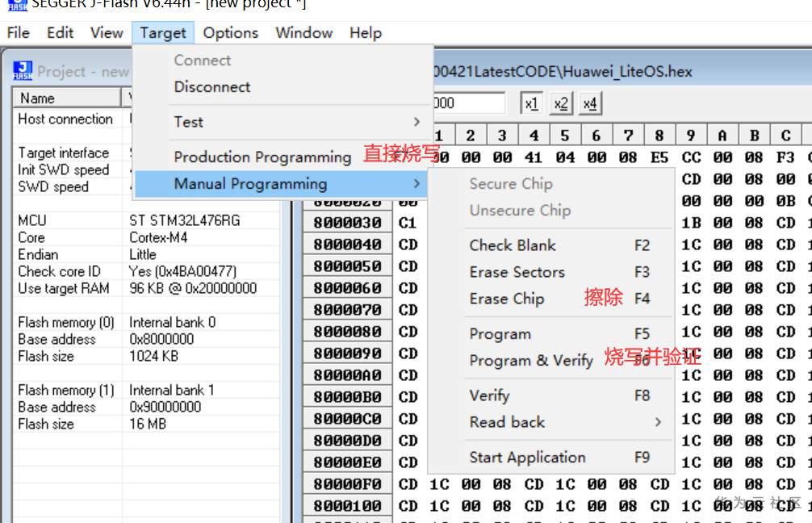
Task: Click hex address row 8000030
Action: click(x=348, y=223)
